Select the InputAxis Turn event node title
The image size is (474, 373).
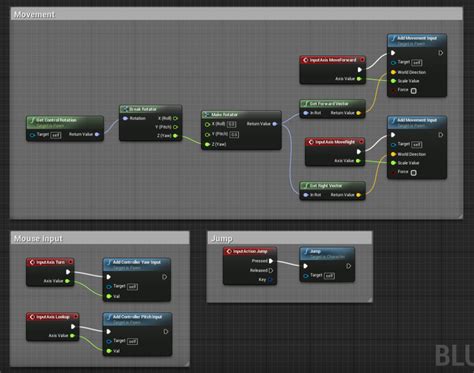click(50, 262)
